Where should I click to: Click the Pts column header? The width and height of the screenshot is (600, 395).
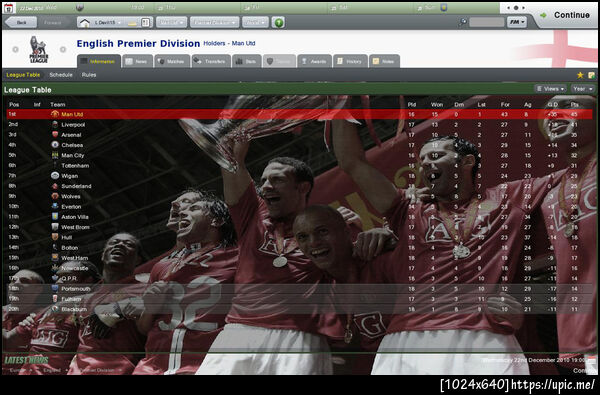[x=574, y=104]
